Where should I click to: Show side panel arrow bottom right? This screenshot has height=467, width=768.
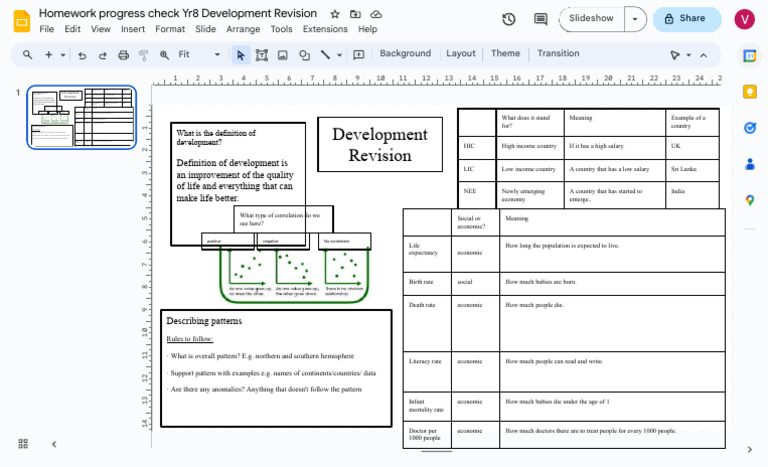749,449
